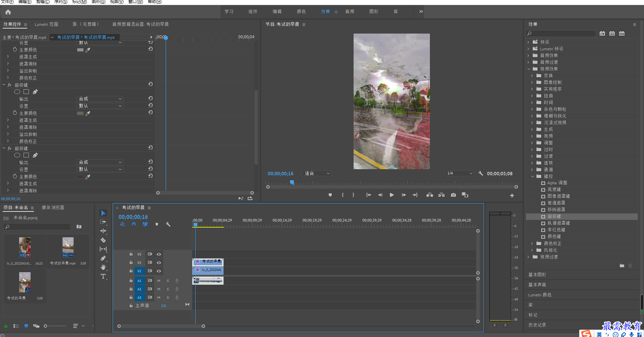Open the button editor plus icon
This screenshot has width=644, height=337.
(x=512, y=195)
